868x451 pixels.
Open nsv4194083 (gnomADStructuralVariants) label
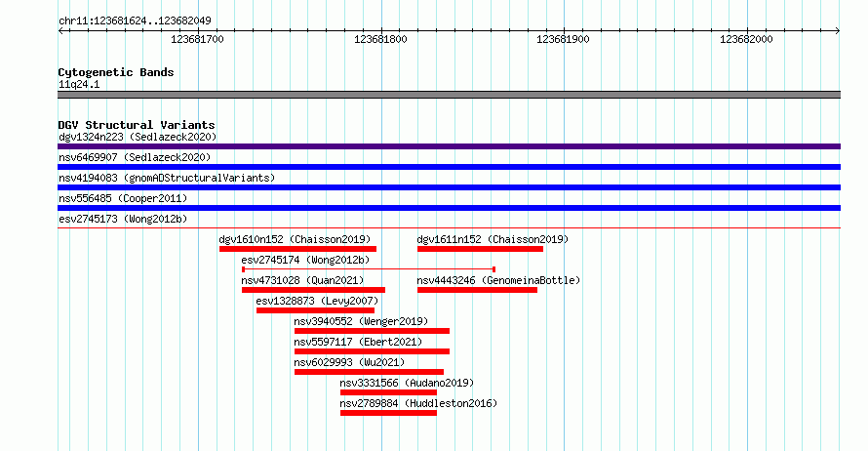tap(167, 178)
